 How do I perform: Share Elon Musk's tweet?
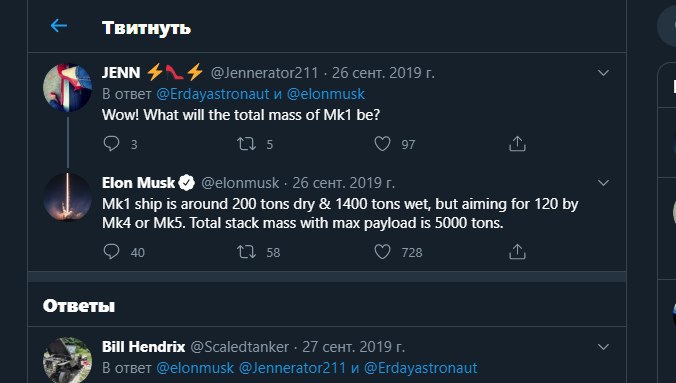tap(517, 252)
